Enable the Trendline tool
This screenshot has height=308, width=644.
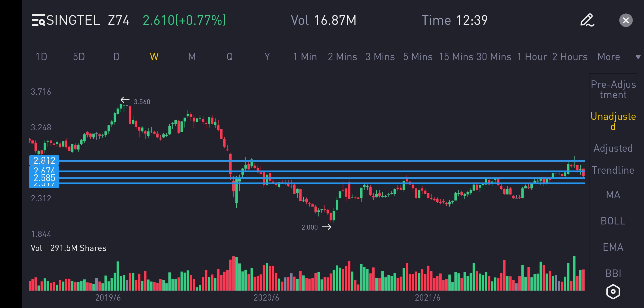(x=613, y=170)
